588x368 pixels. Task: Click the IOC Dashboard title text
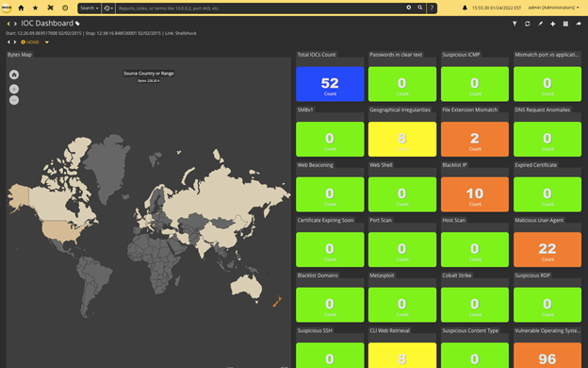(47, 24)
